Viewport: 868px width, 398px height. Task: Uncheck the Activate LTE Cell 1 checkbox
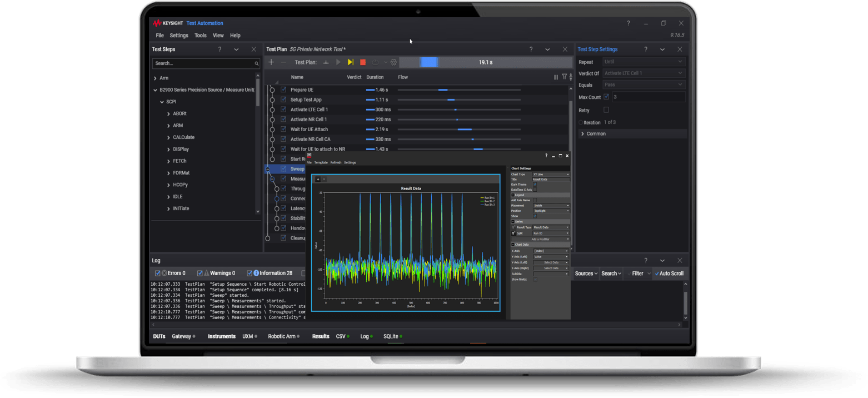pos(283,110)
